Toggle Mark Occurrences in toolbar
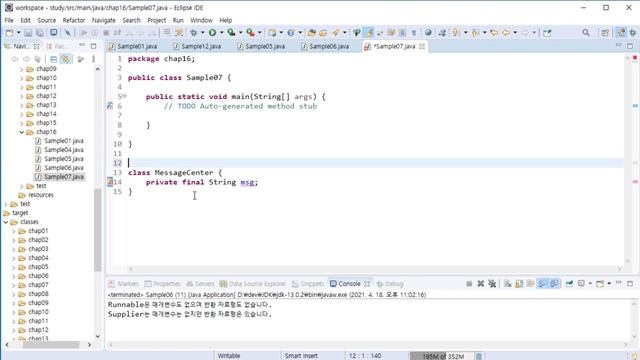 click(x=368, y=33)
